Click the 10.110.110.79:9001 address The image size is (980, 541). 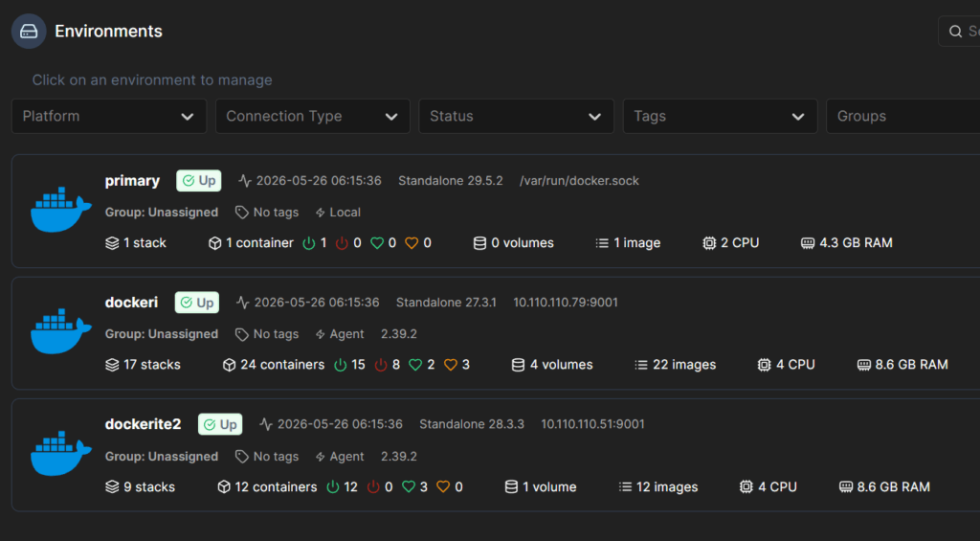(x=566, y=303)
